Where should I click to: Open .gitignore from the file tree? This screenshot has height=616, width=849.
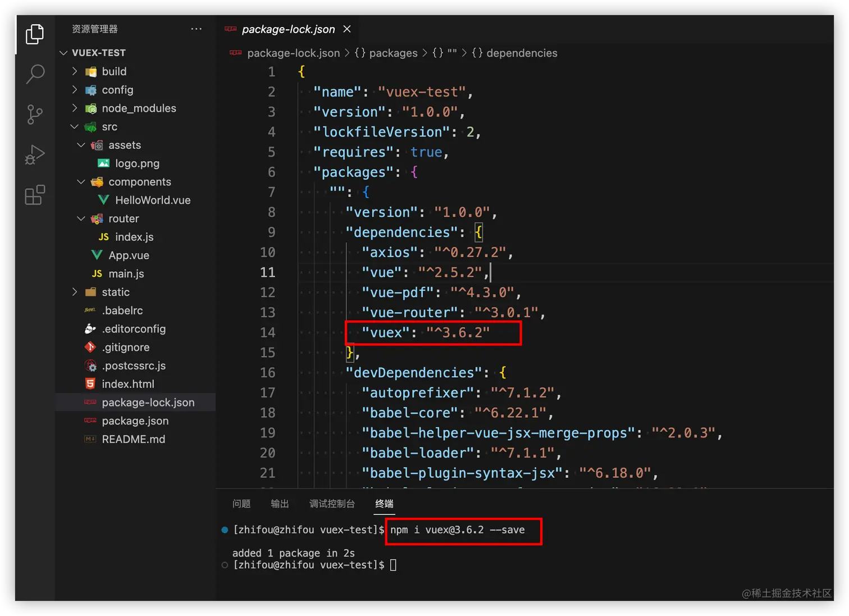(x=126, y=347)
